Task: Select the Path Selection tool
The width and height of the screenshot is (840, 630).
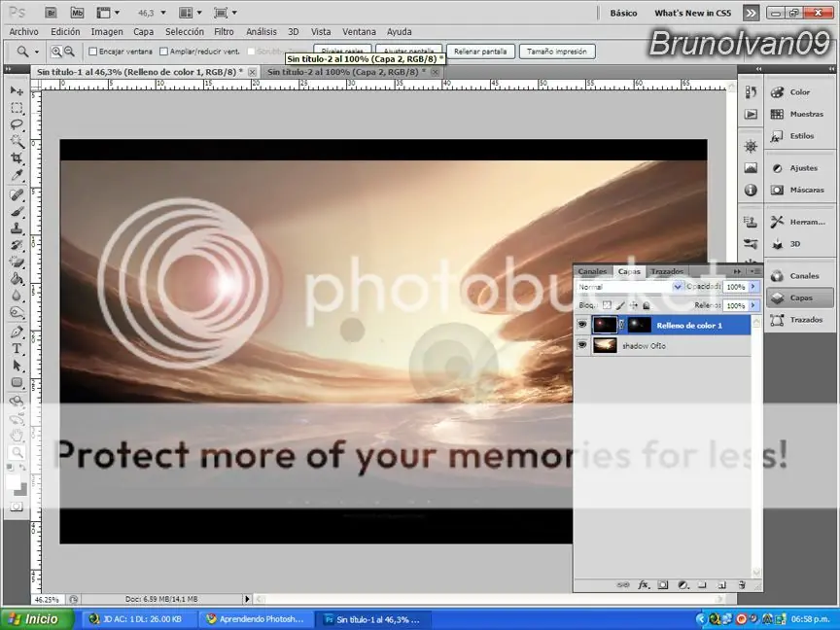Action: pos(17,366)
